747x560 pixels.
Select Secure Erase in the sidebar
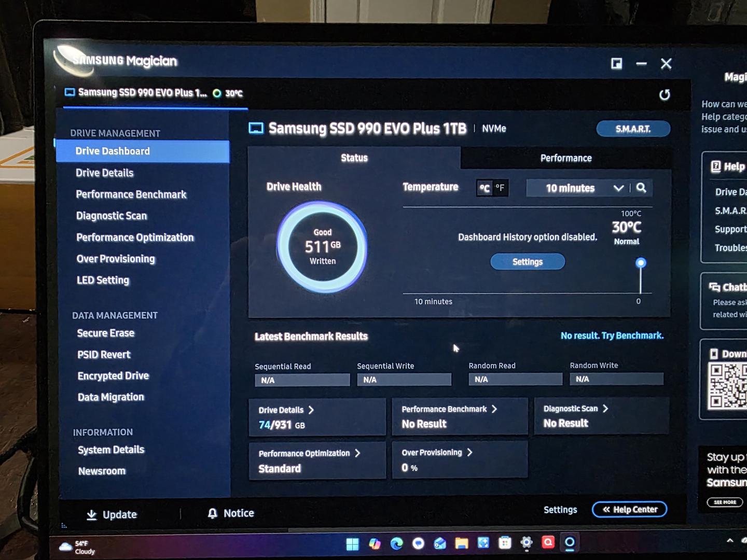click(x=106, y=333)
